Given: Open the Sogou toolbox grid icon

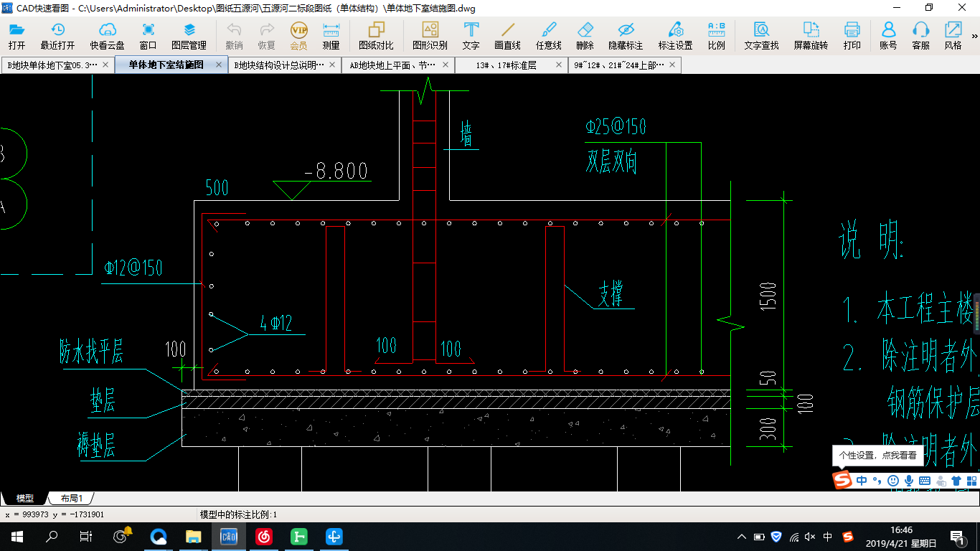Looking at the screenshot, I should click(971, 480).
